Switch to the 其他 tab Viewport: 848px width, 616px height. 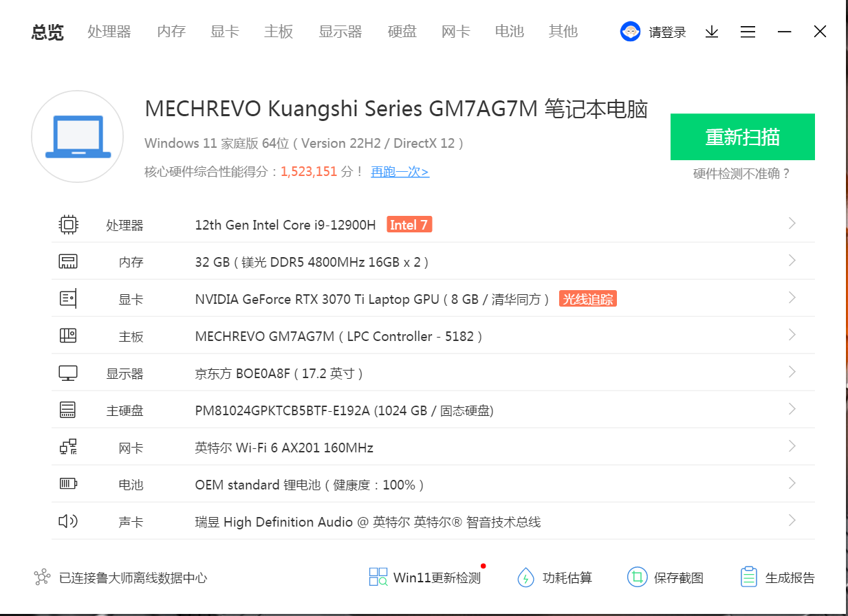[563, 32]
